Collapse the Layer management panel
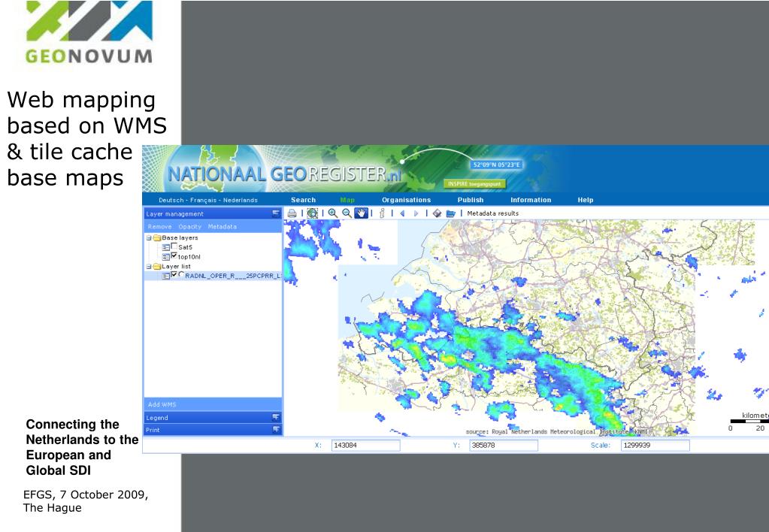The image size is (769, 532). pyautogui.click(x=276, y=213)
